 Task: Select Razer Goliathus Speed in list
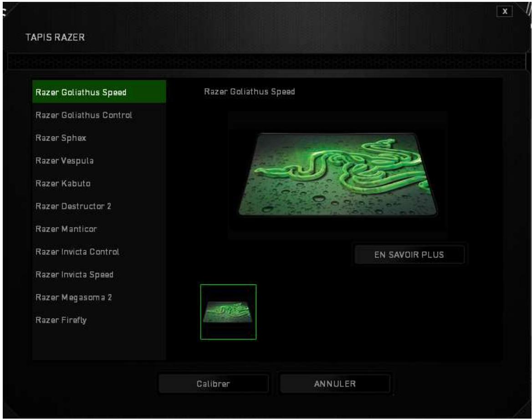click(99, 92)
